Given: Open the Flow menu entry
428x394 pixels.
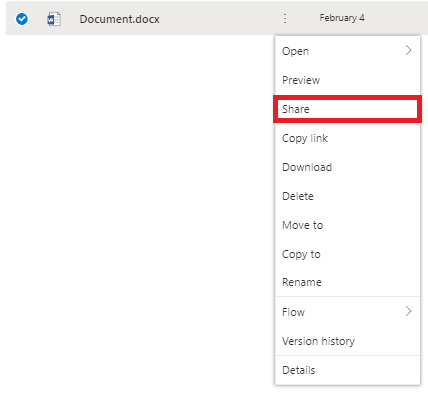Looking at the screenshot, I should coord(347,312).
